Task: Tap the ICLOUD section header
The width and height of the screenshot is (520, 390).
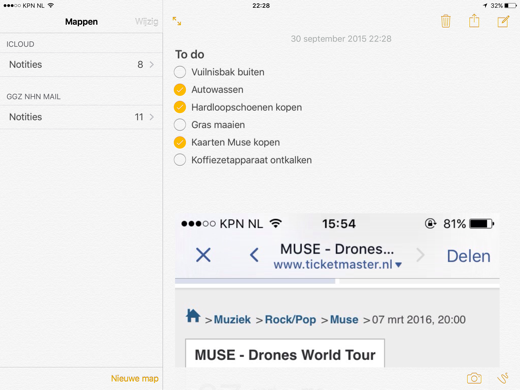Action: (20, 44)
